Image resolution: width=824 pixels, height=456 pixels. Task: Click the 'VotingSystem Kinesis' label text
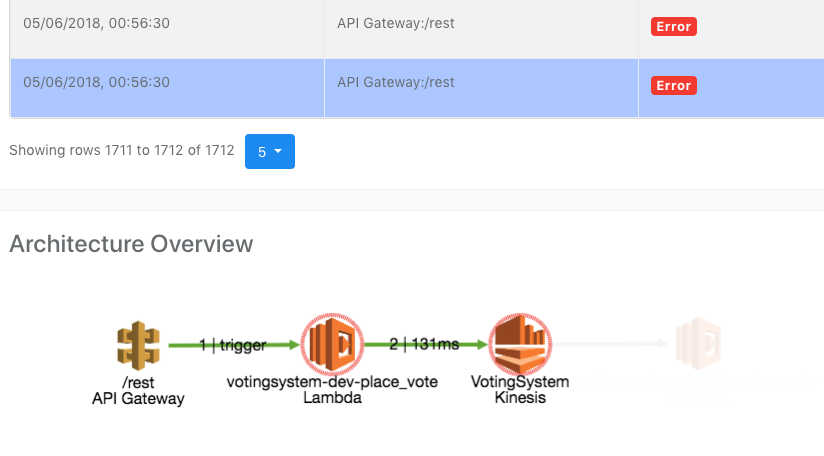pyautogui.click(x=520, y=389)
